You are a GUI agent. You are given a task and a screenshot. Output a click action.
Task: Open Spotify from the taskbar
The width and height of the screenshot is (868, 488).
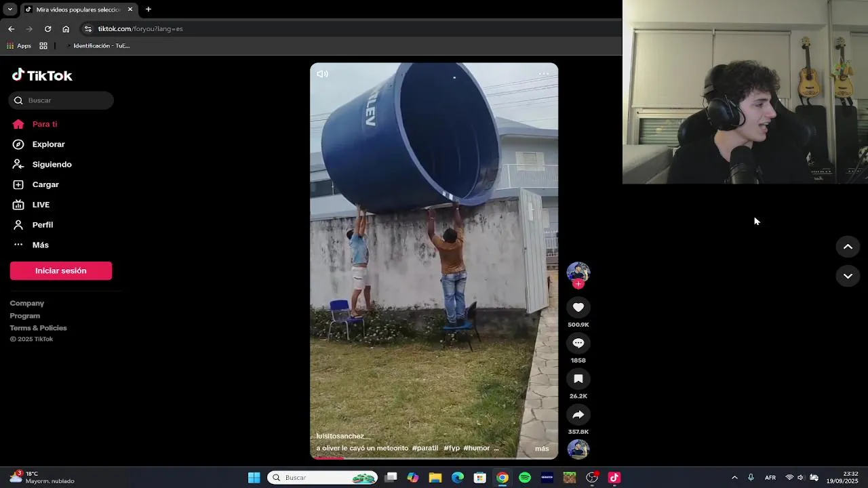[x=525, y=478]
